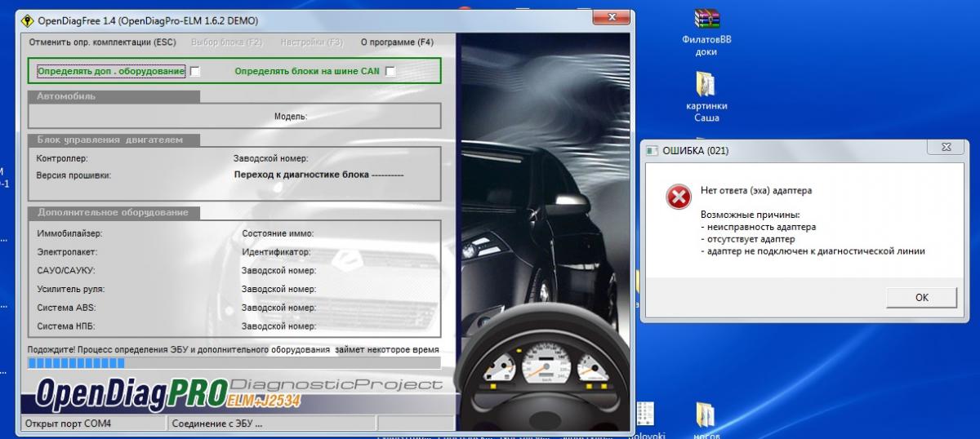The image size is (980, 439).
Task: Click the Состояние иммо: label
Action: pyautogui.click(x=278, y=233)
